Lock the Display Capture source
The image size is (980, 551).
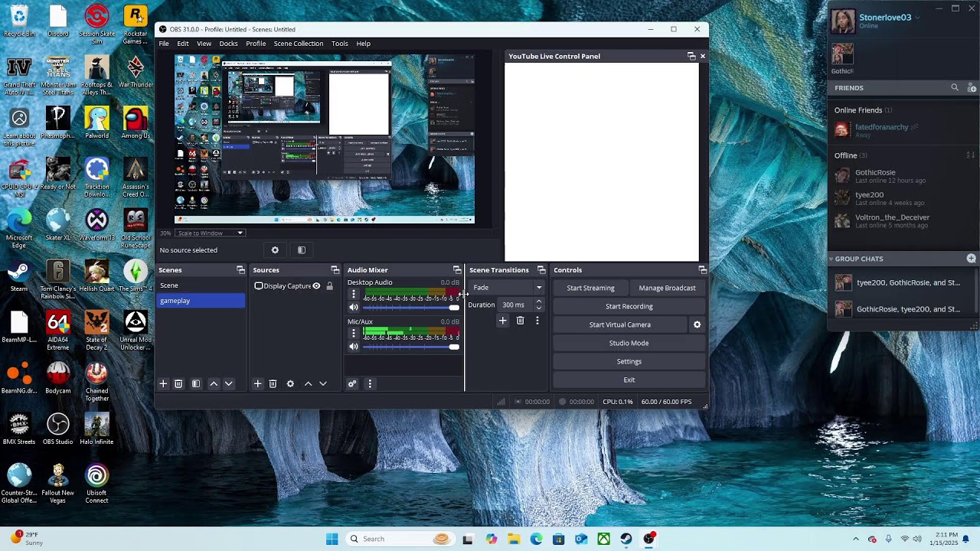pos(330,286)
